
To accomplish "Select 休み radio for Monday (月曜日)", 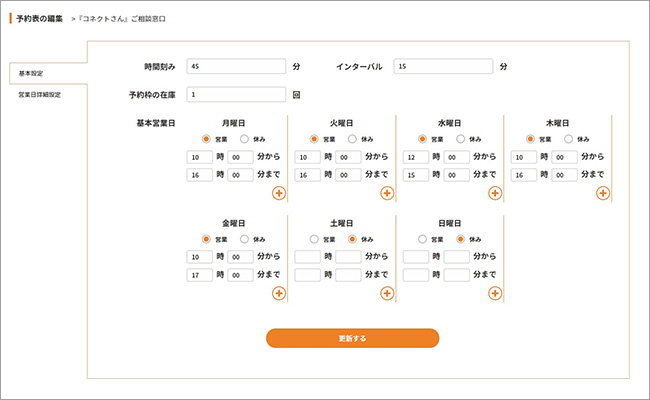I will [244, 139].
